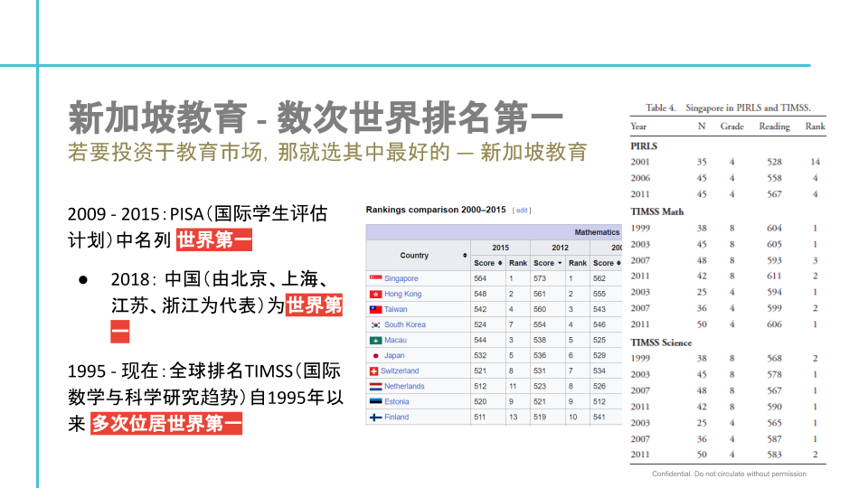Open the Taiwan country link
This screenshot has width=868, height=488.
click(395, 309)
